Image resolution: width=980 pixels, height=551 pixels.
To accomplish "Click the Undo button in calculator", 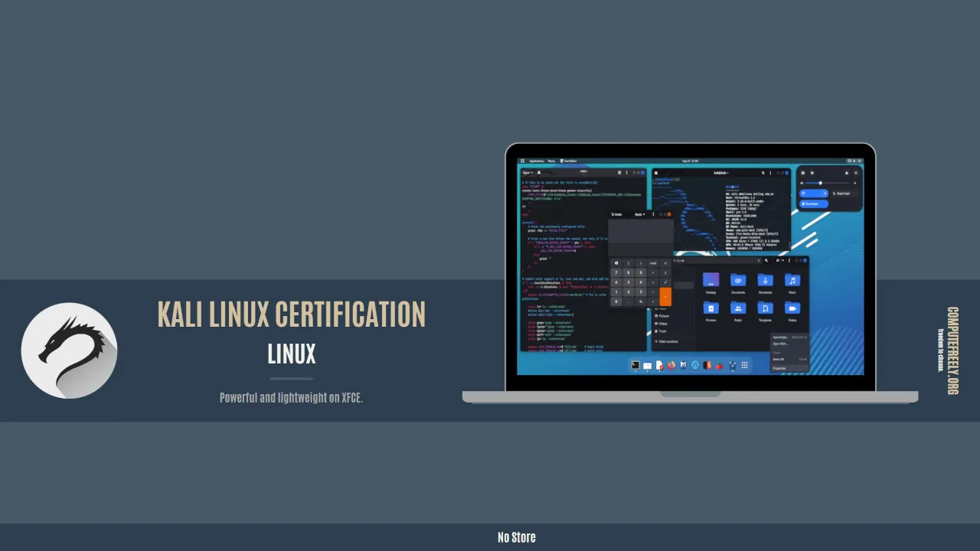I will [616, 214].
